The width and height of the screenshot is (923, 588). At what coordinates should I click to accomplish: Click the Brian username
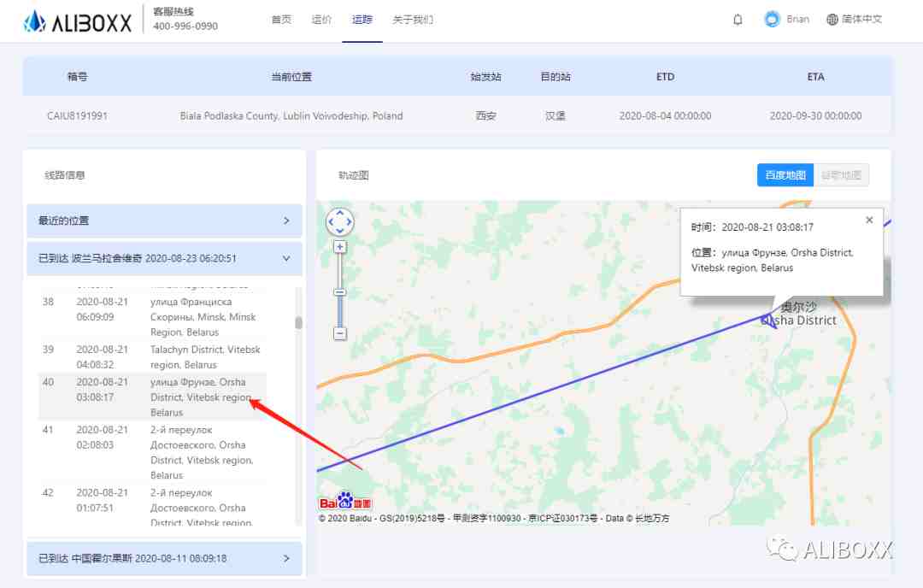797,20
